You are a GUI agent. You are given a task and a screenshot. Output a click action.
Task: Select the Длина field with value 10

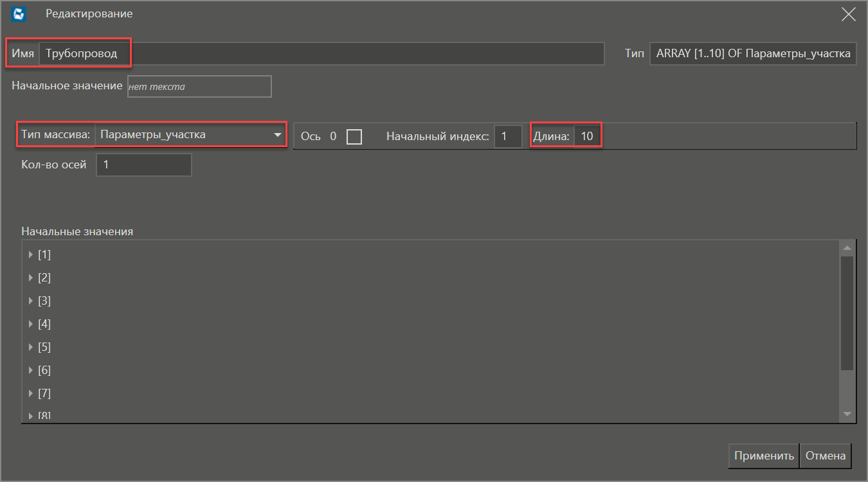[587, 136]
